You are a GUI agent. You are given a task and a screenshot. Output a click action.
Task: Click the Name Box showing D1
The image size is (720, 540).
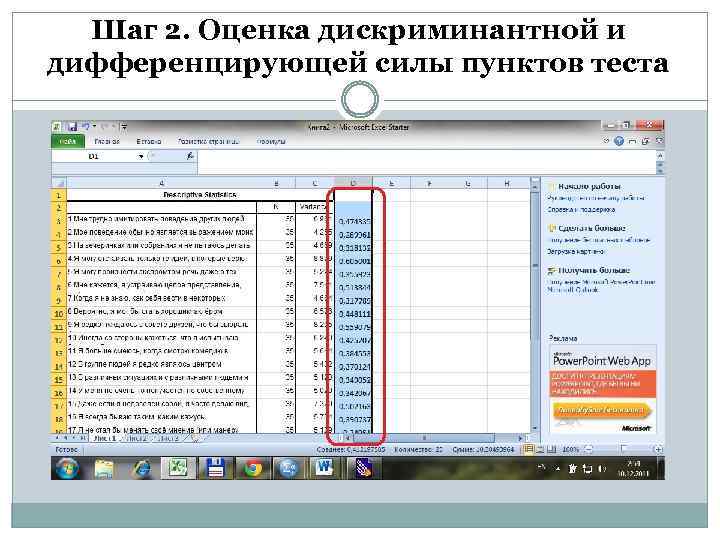pyautogui.click(x=94, y=157)
